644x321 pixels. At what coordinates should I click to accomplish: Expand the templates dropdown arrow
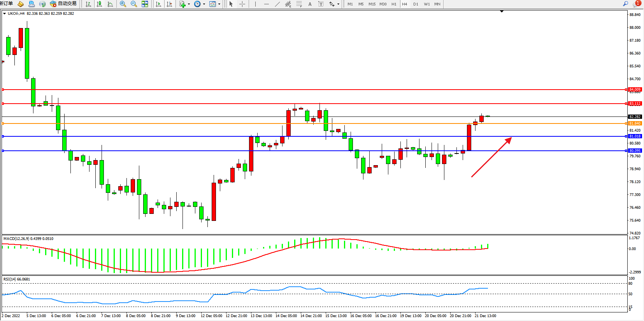point(219,4)
